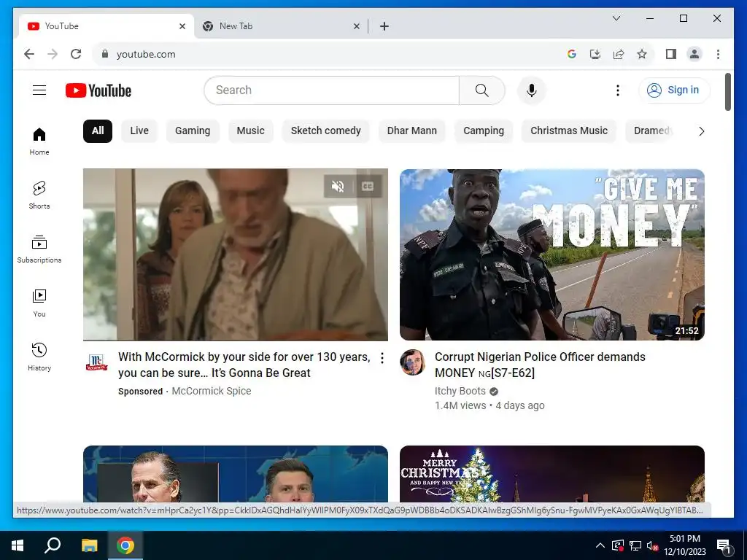The height and width of the screenshot is (560, 747).
Task: Open Shorts in the sidebar
Action: tap(39, 195)
